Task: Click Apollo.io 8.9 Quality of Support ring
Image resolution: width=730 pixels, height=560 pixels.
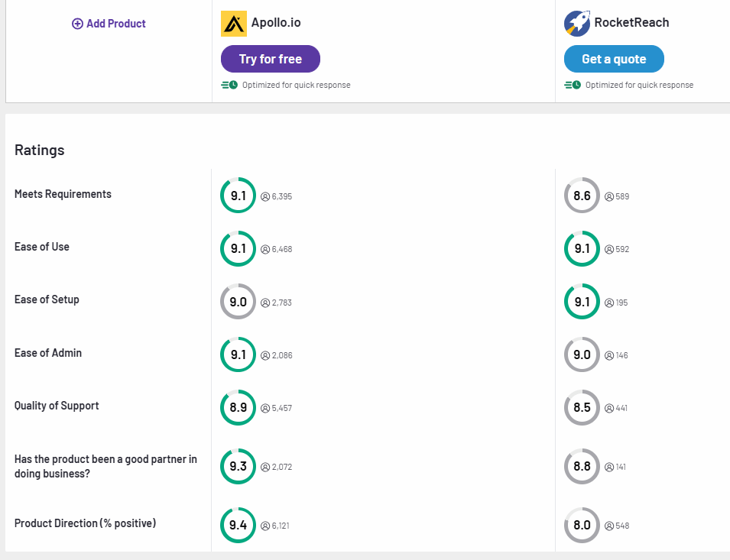Action: click(x=238, y=407)
